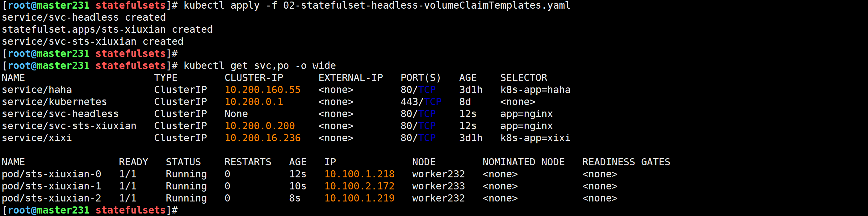Click worker232 node of sts-xiuxian-0
This screenshot has width=868, height=216.
pyautogui.click(x=438, y=174)
